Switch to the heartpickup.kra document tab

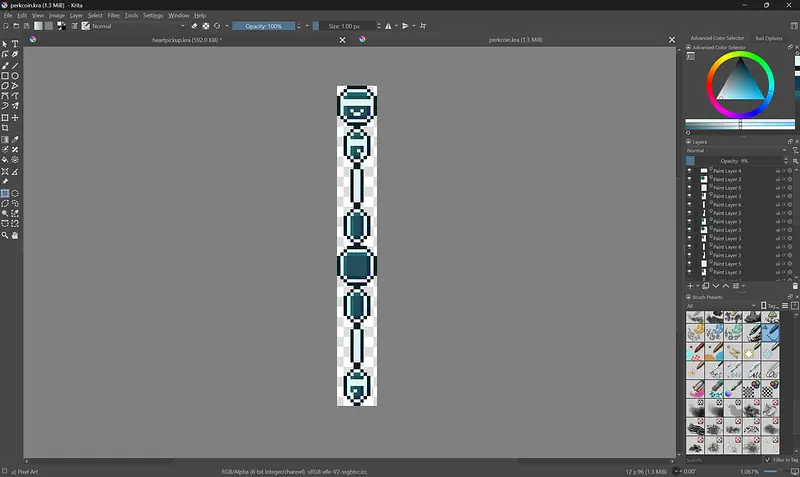point(187,40)
